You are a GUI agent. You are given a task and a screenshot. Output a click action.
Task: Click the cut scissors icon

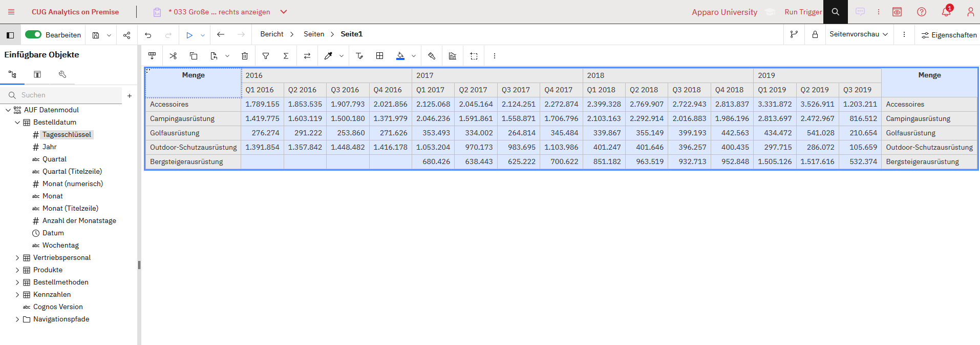tap(173, 56)
